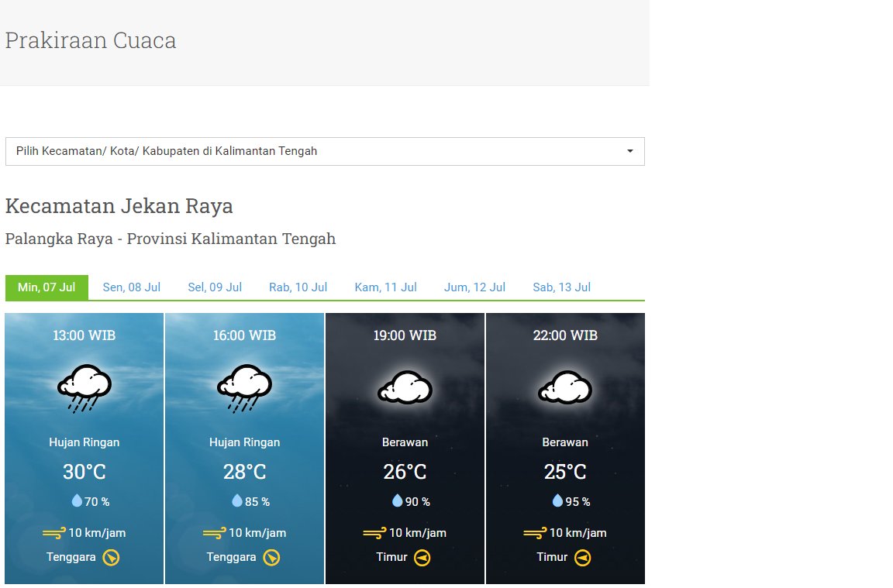Click the rain cloud icon at 16:00 WIB

tap(244, 388)
